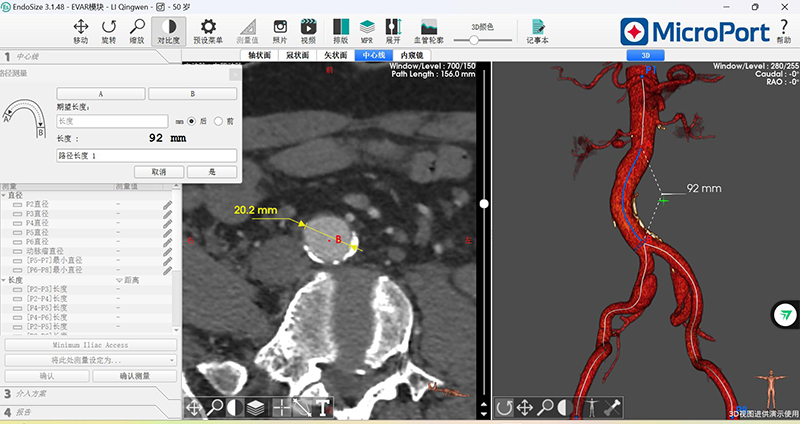Image resolution: width=800 pixels, height=424 pixels.
Task: Switch to the 内窥镜 endoscope tab
Action: pyautogui.click(x=411, y=55)
